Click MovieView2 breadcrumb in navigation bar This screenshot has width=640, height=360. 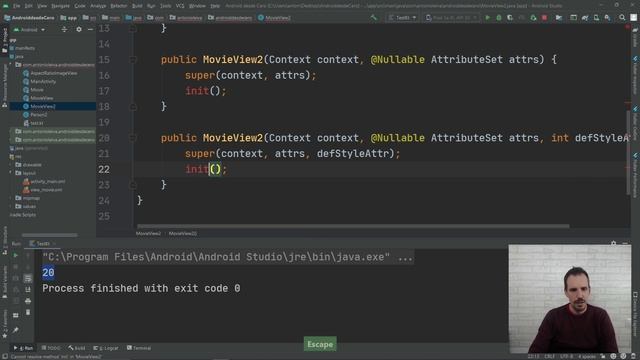pyautogui.click(x=274, y=18)
